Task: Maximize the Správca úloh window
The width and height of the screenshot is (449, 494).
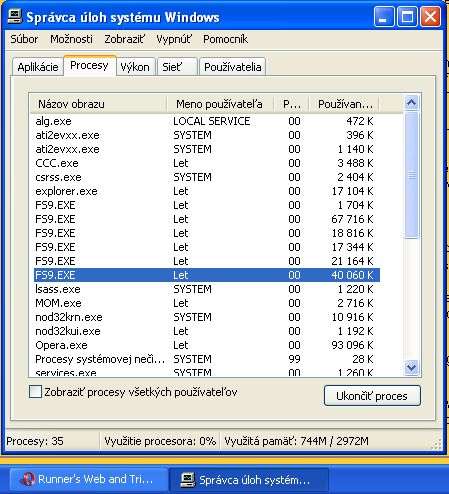Action: point(407,17)
